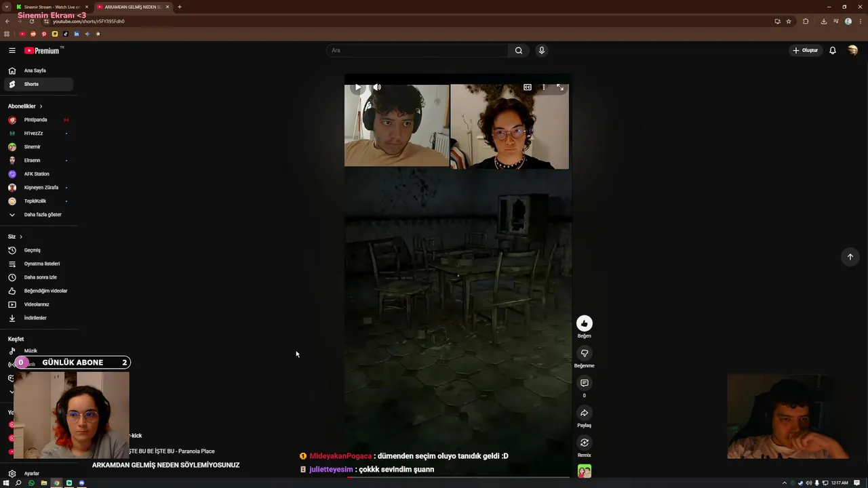Go to previous Short with up arrow

[x=850, y=257]
